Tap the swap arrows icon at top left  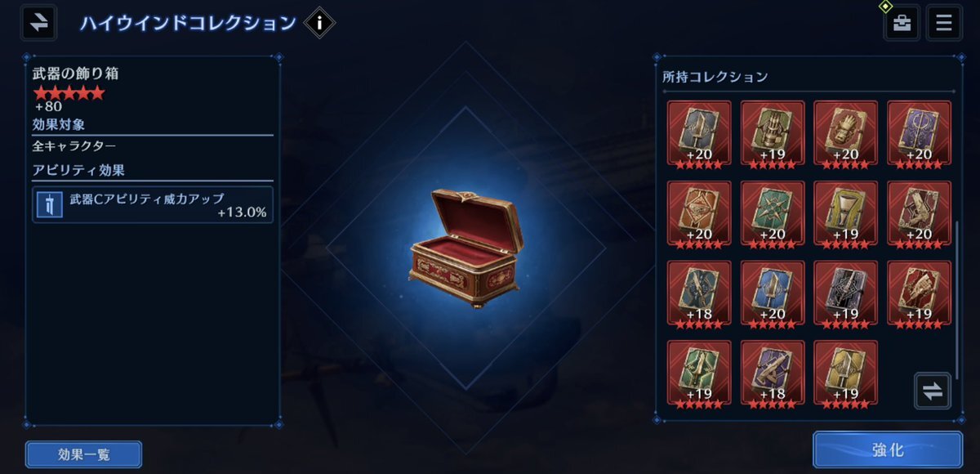coord(38,22)
